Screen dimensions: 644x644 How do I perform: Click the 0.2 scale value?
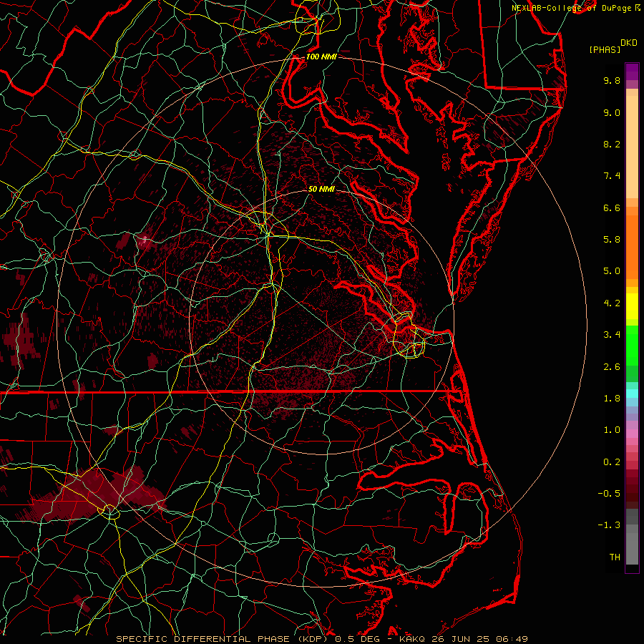point(612,462)
